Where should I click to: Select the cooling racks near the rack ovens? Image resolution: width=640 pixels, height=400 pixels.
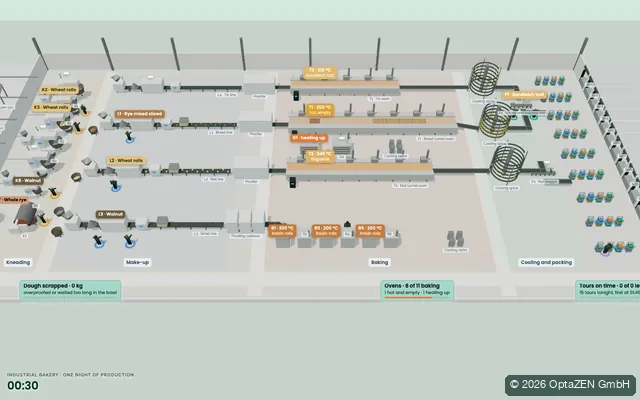pos(455,239)
